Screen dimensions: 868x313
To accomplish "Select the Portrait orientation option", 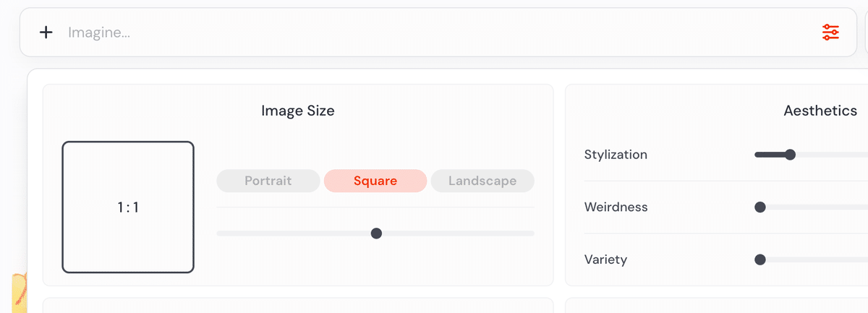I will (x=268, y=181).
